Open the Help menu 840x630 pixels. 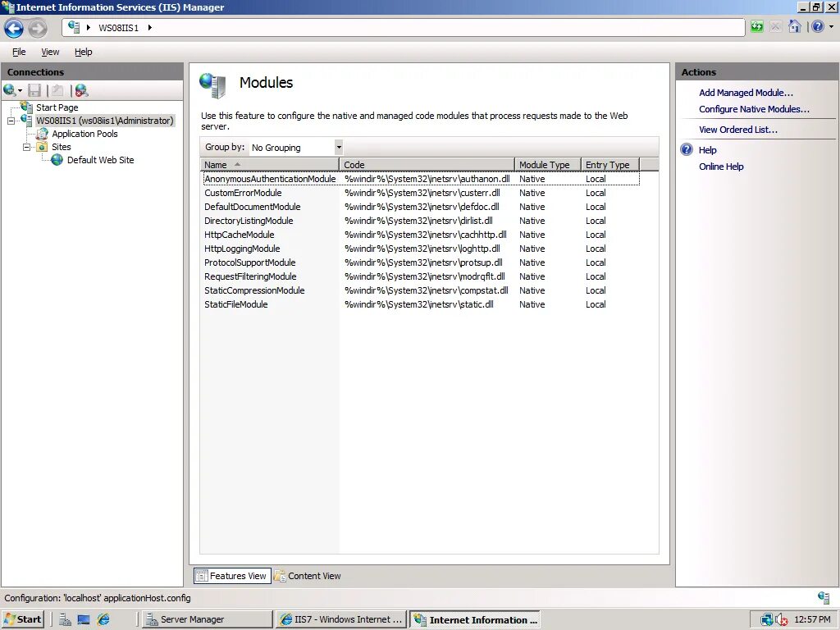tap(83, 52)
